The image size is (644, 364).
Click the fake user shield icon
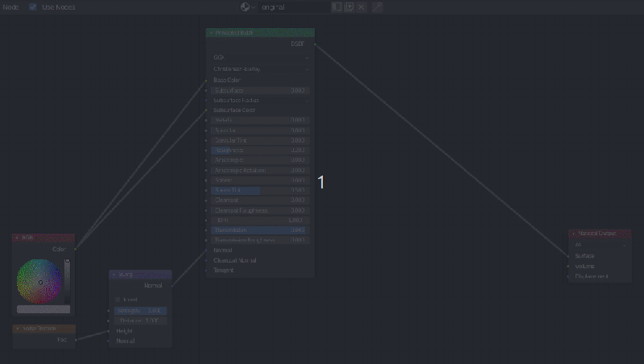click(336, 7)
